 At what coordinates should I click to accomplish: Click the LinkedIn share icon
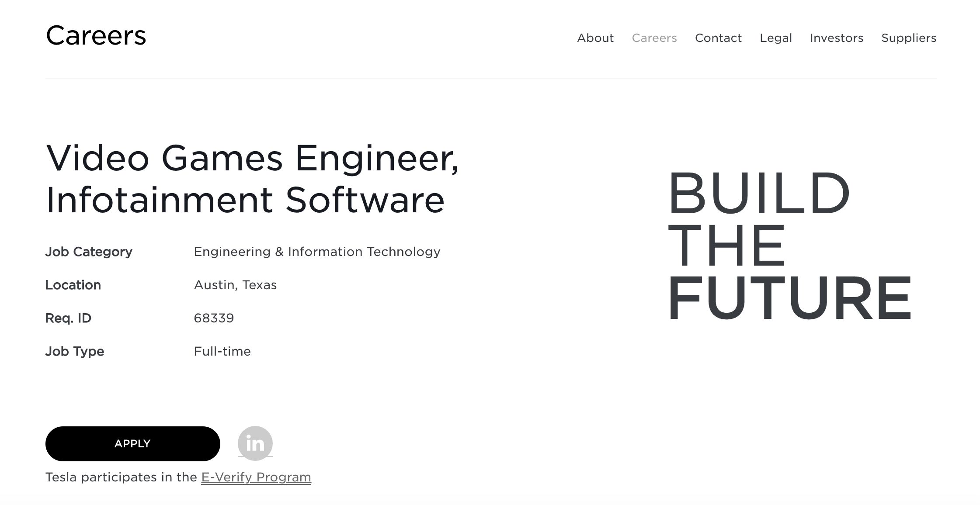click(x=255, y=443)
